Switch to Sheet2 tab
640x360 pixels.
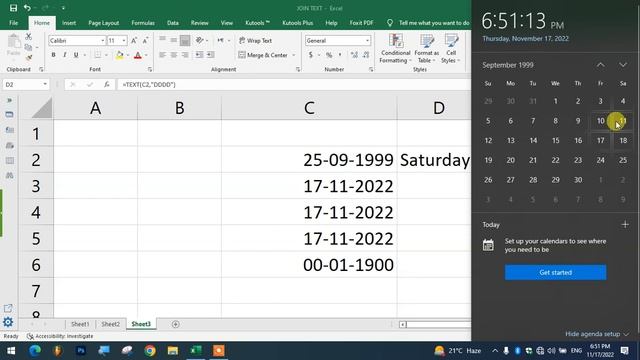(111, 324)
